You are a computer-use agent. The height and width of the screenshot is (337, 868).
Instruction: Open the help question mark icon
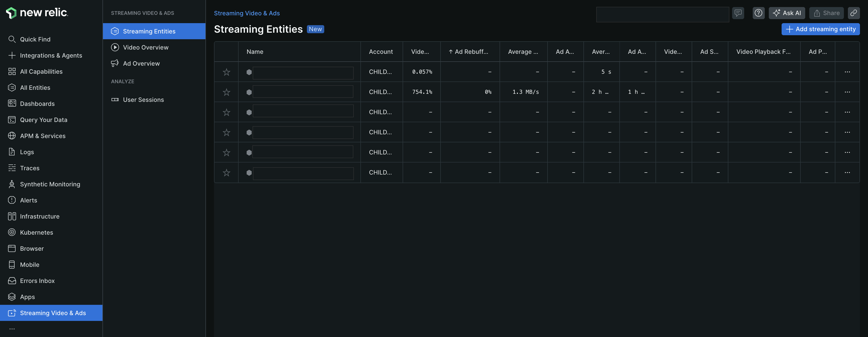tap(758, 13)
